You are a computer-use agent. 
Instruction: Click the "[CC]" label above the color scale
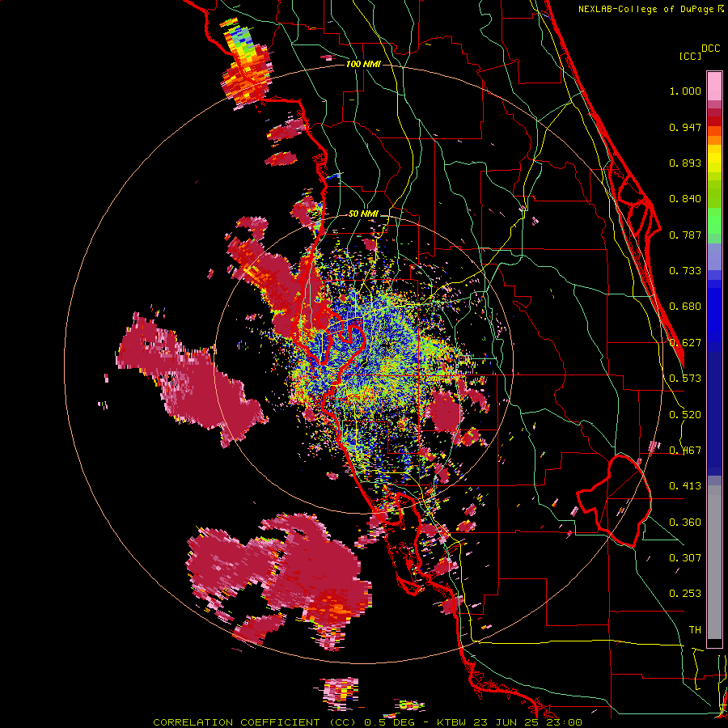(690, 56)
